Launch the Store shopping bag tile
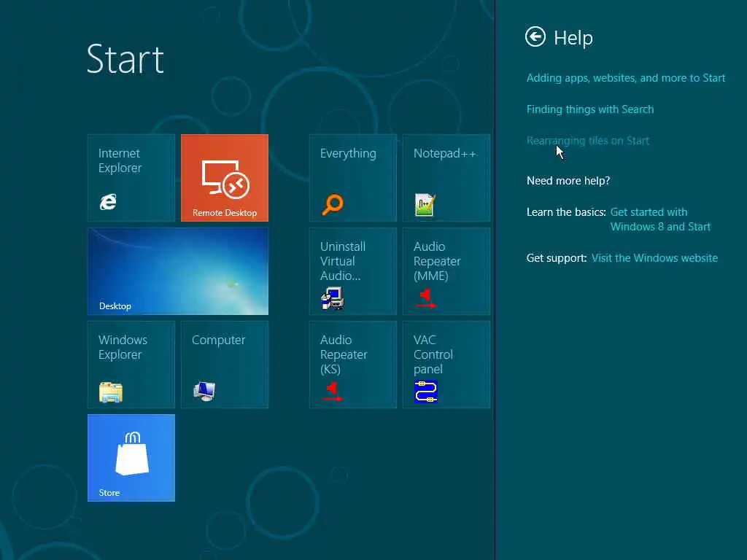This screenshot has height=560, width=747. [131, 458]
